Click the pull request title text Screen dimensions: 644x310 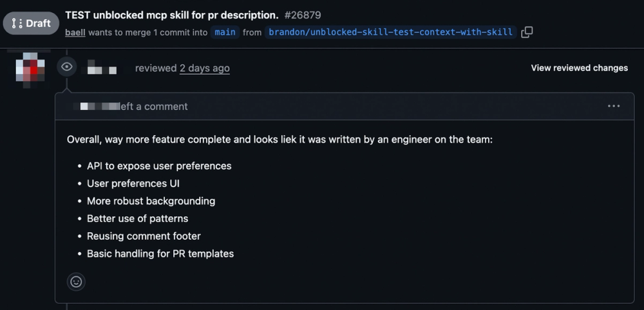click(172, 15)
